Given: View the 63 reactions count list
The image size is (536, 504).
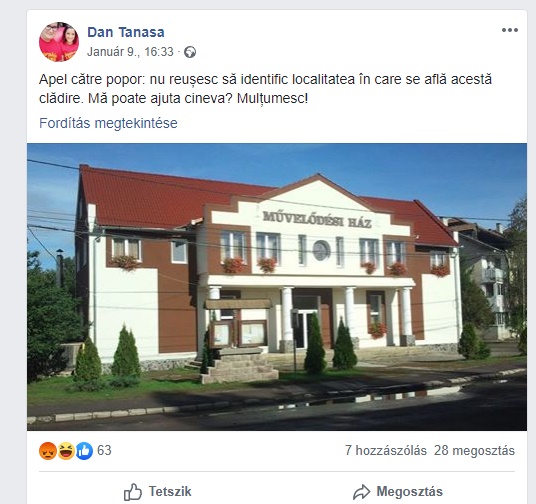Looking at the screenshot, I should coord(104,450).
